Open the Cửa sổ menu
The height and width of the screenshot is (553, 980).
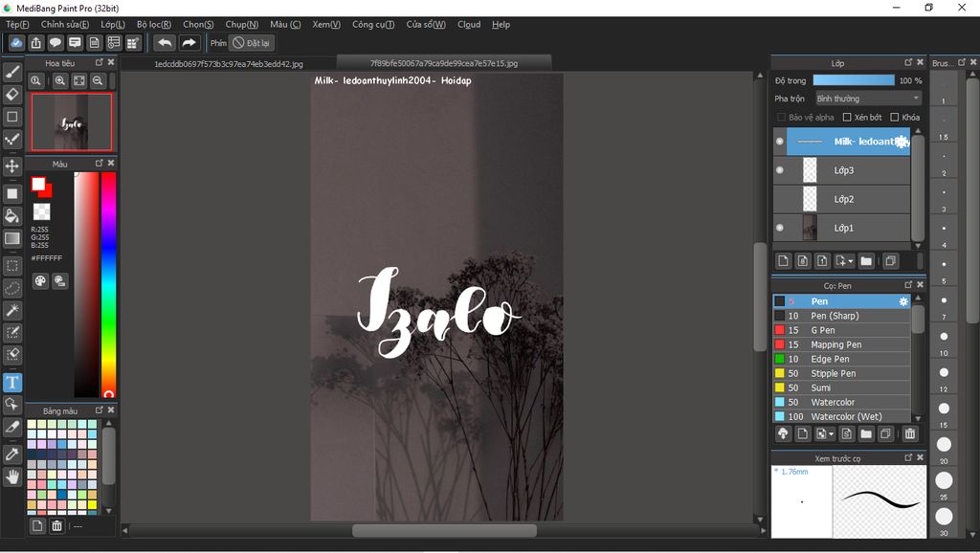click(426, 24)
